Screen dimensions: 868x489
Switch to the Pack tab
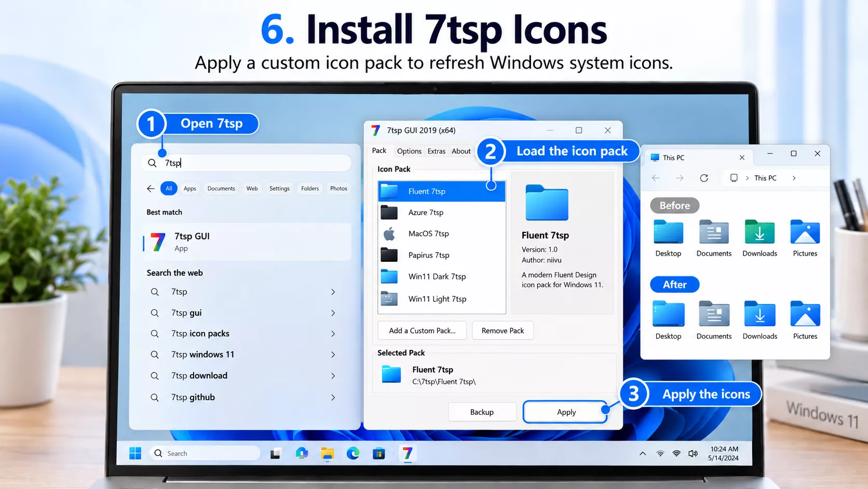[x=379, y=151]
